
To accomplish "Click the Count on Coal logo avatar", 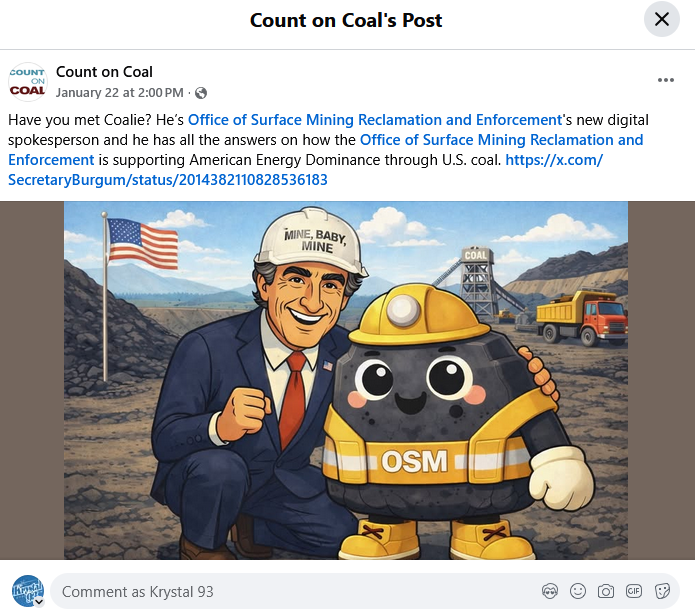I will point(27,82).
